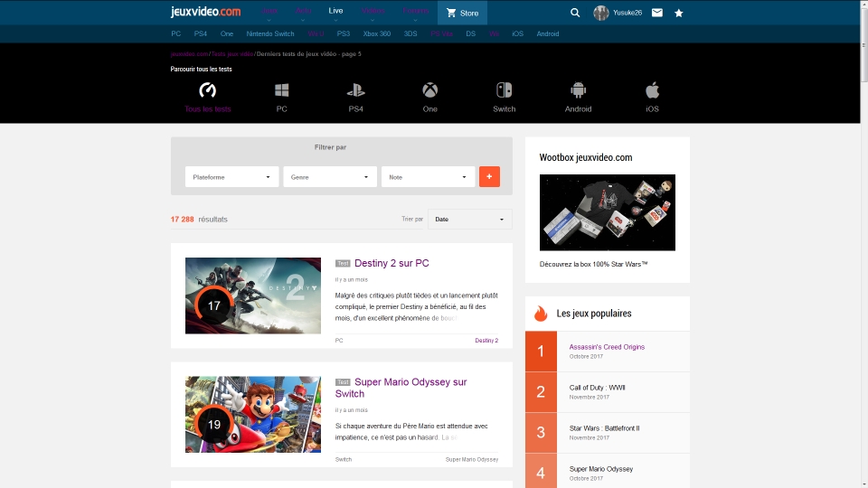Open Call of Duty : WWII popular game
Viewport: 868px width, 488px height.
pos(597,388)
